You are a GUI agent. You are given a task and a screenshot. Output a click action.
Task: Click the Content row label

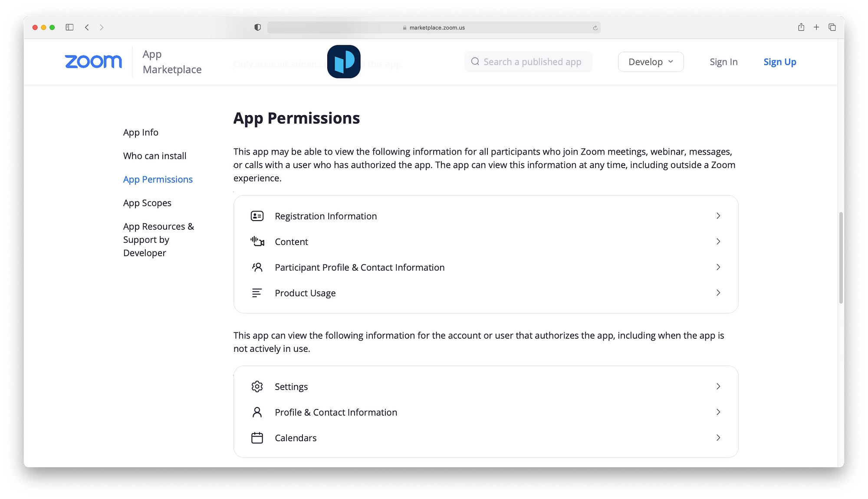pos(291,241)
